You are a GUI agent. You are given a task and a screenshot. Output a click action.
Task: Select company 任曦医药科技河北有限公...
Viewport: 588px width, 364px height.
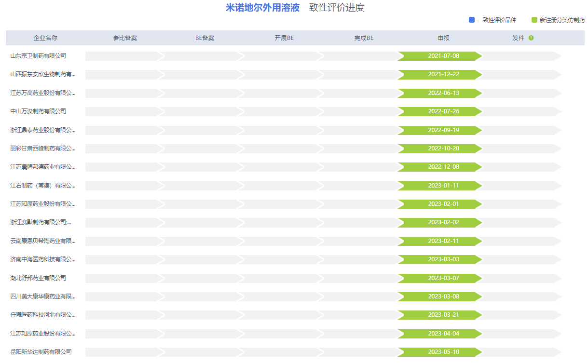(43, 315)
